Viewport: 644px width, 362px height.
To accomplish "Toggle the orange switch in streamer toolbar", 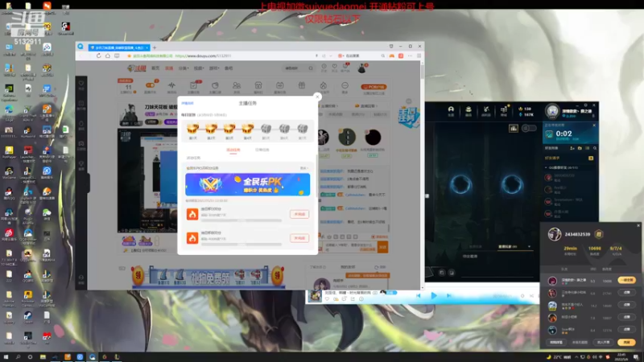I will coord(151,85).
